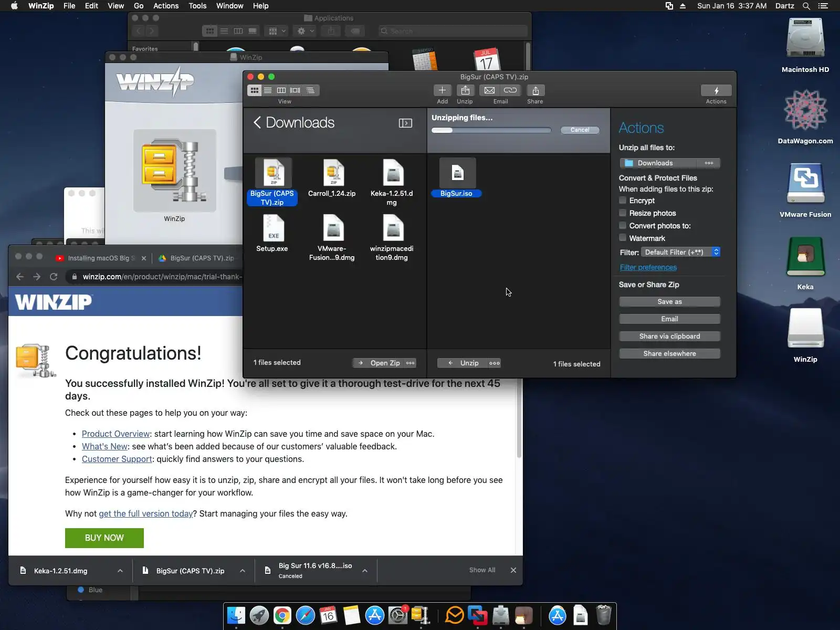Open the File menu
This screenshot has width=840, height=630.
[x=69, y=6]
